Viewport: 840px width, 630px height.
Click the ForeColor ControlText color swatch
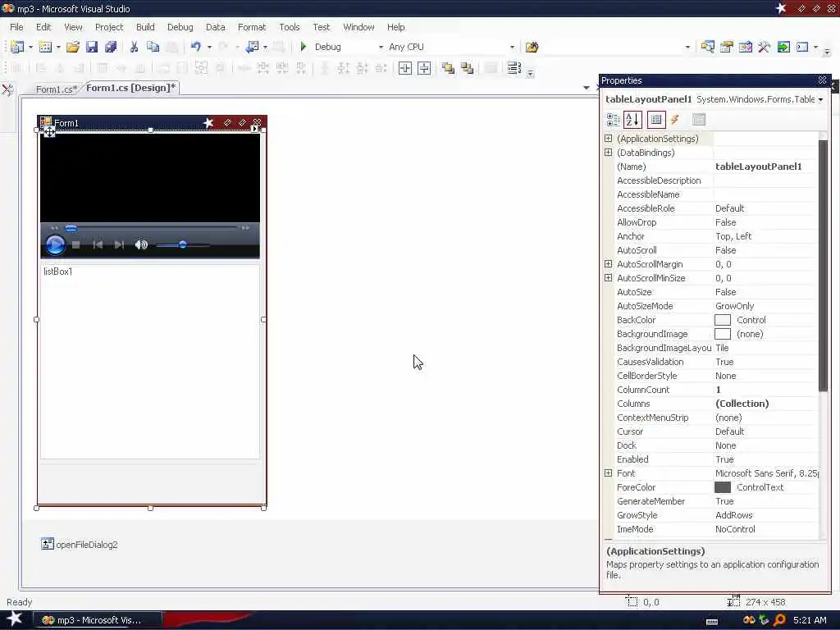pyautogui.click(x=723, y=487)
